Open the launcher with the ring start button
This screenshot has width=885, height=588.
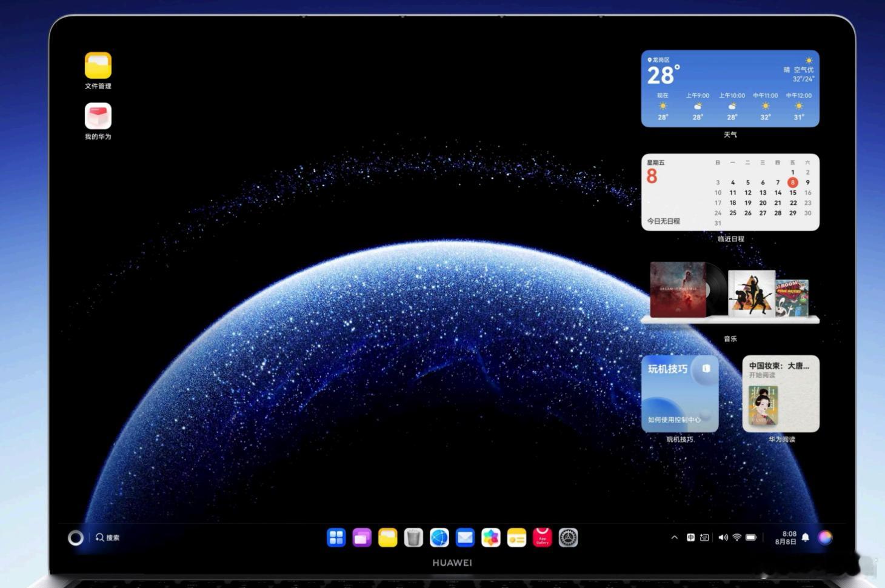[76, 538]
